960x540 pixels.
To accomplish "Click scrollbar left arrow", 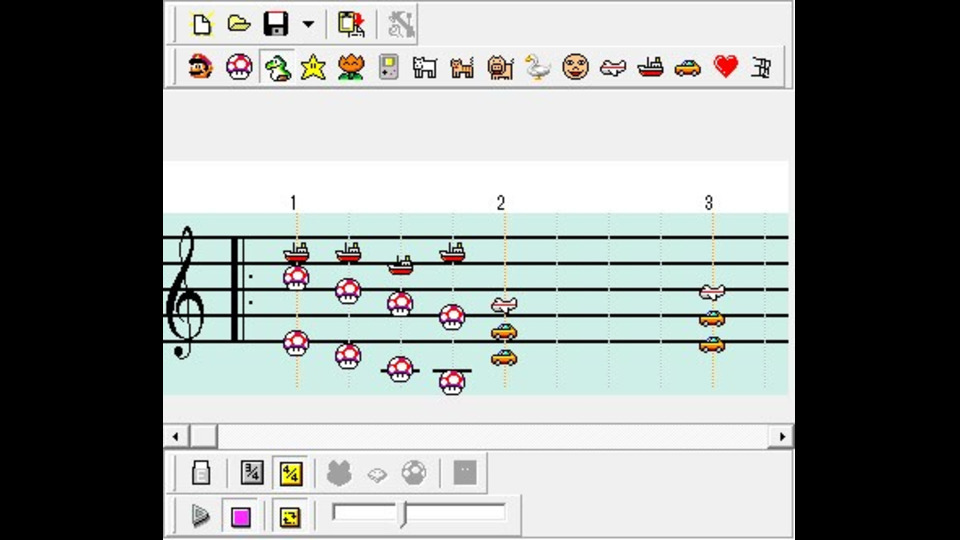I will (x=176, y=437).
